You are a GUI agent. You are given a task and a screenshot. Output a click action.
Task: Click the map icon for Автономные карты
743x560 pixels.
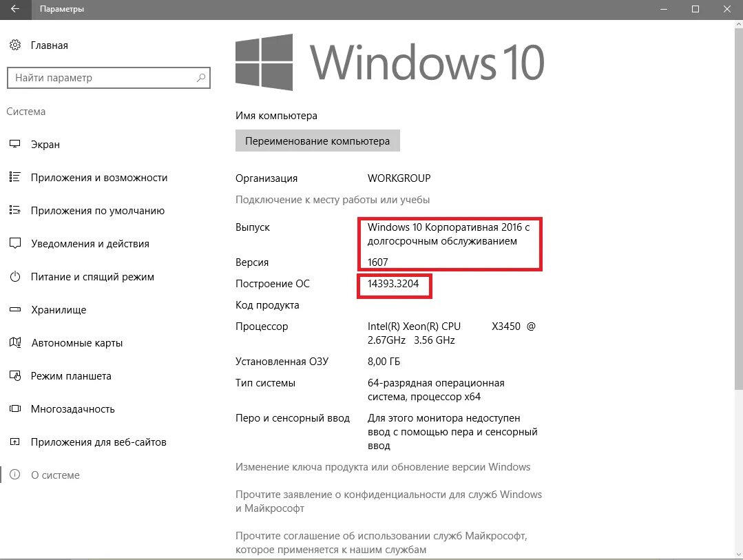[x=15, y=342]
